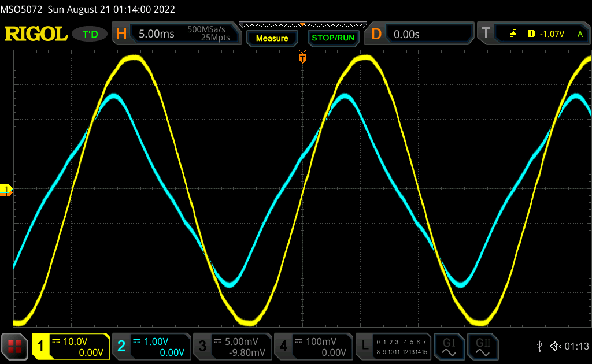
Task: Click the GI signal generator icon
Action: [449, 346]
